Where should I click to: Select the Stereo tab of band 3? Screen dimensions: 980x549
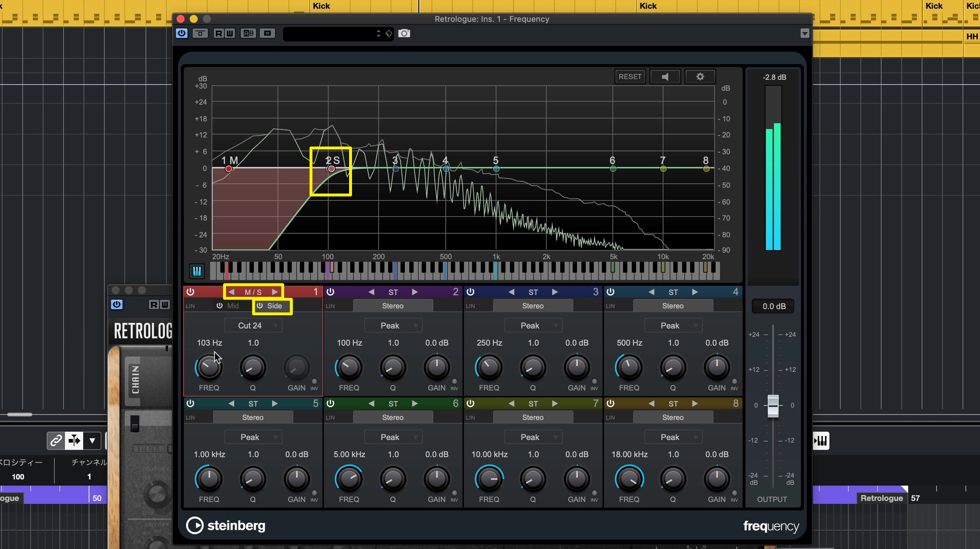point(533,306)
